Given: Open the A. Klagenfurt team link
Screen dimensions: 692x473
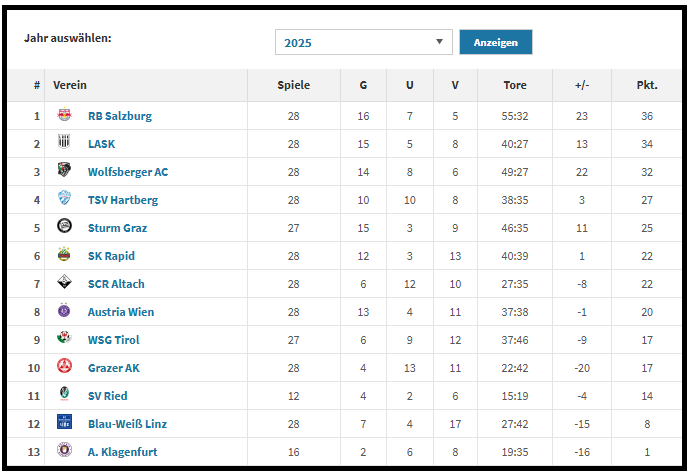Looking at the screenshot, I should [x=122, y=452].
